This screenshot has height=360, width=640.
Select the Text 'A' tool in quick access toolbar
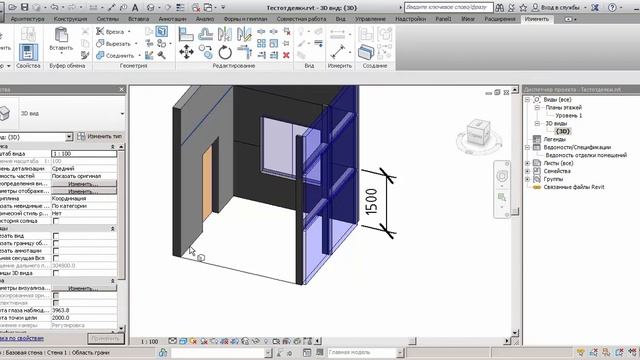click(x=135, y=7)
